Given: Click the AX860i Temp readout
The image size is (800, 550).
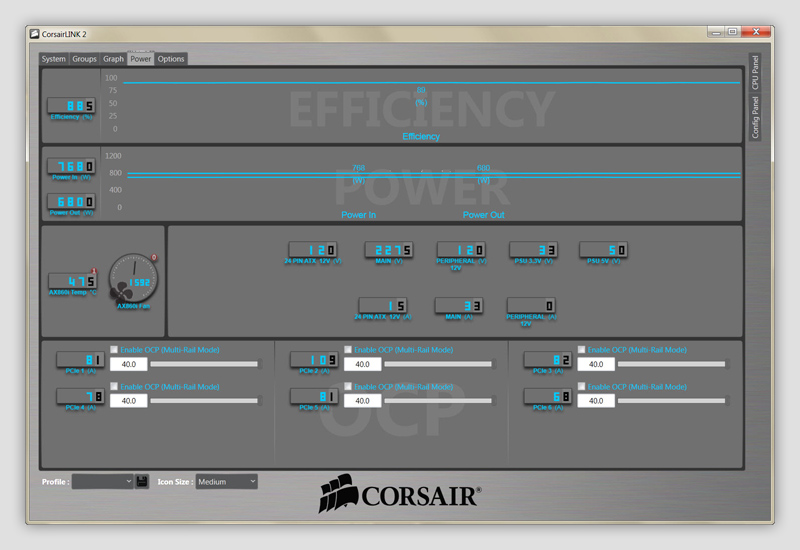Looking at the screenshot, I should point(72,281).
